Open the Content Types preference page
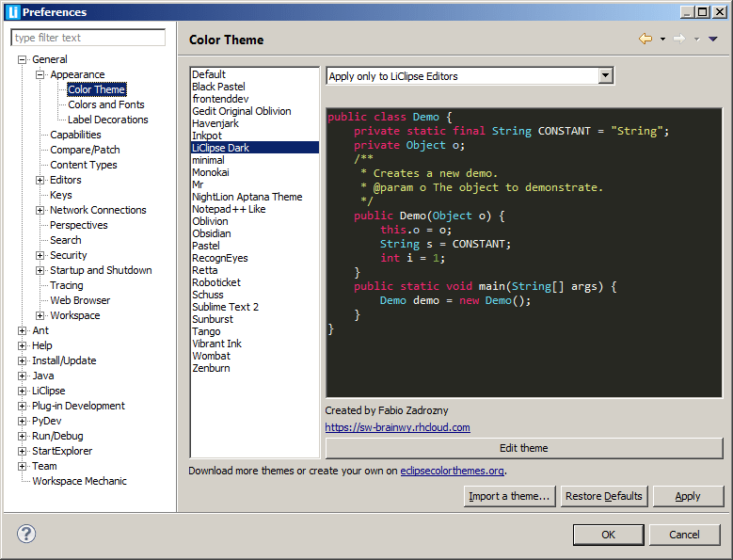Screen dimensions: 733x560 pyautogui.click(x=84, y=165)
